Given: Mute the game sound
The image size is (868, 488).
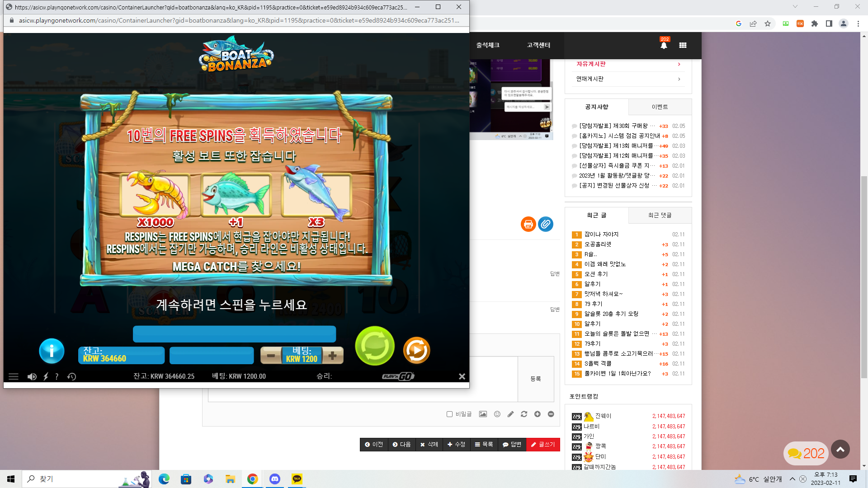Looking at the screenshot, I should click(32, 376).
